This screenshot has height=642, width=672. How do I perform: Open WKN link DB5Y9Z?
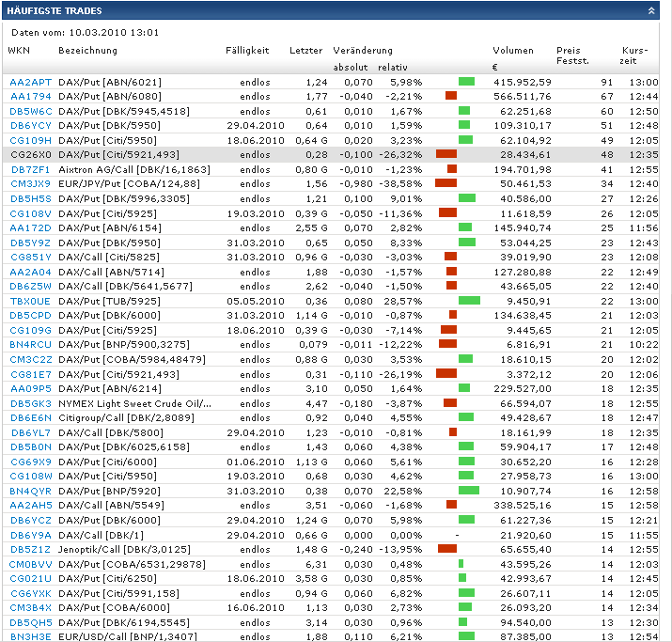(30, 243)
